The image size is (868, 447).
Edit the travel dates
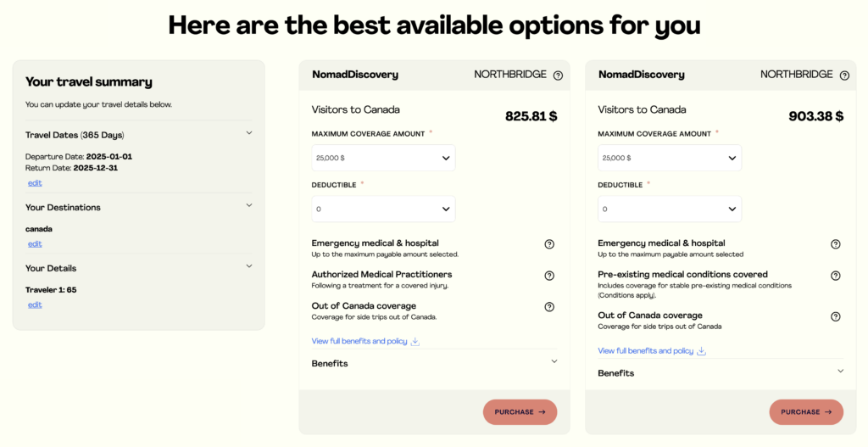pyautogui.click(x=35, y=183)
